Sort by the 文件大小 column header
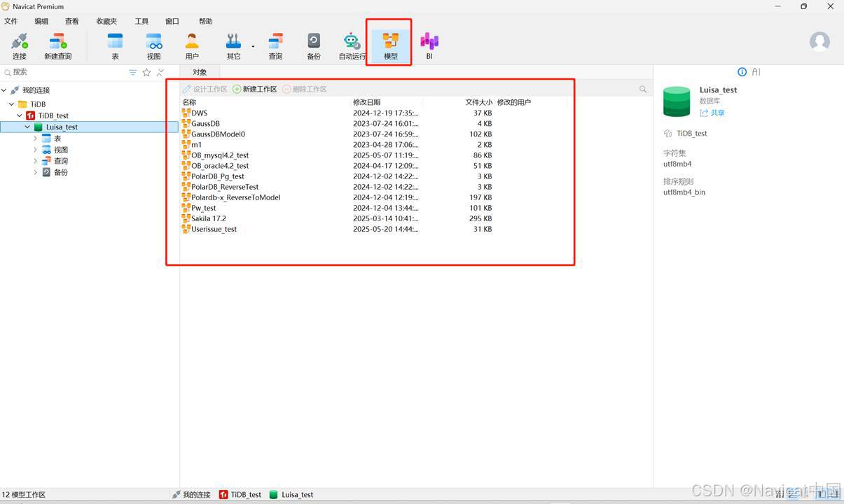Viewport: 844px width, 504px height. pyautogui.click(x=459, y=102)
